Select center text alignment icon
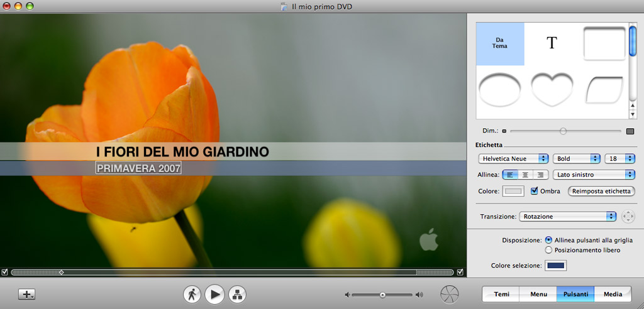 [525, 175]
